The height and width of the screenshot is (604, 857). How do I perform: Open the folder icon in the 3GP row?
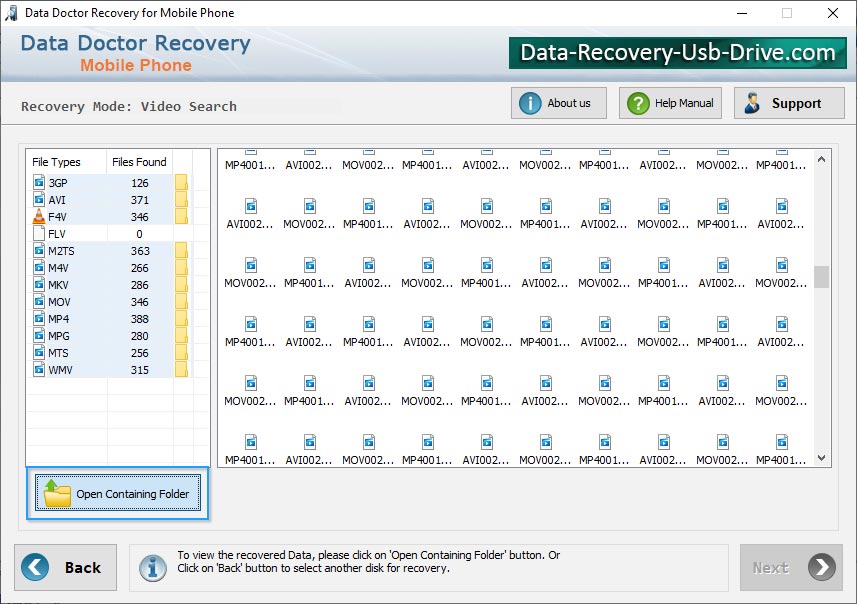tap(181, 182)
